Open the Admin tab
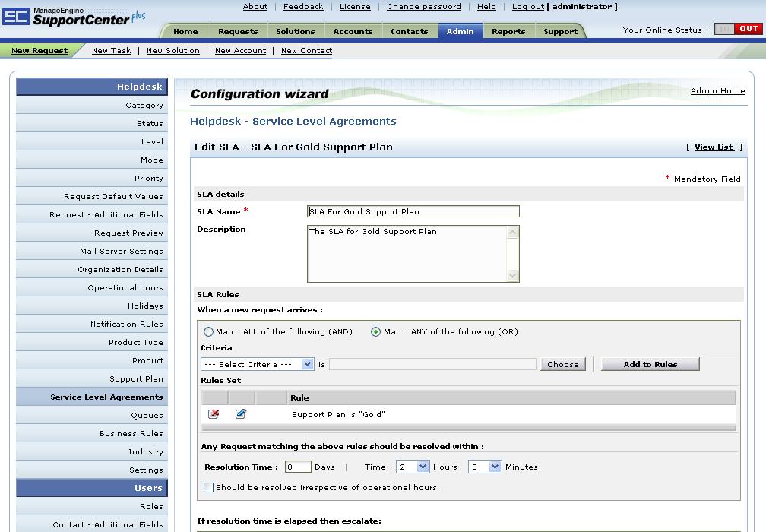 click(x=461, y=31)
